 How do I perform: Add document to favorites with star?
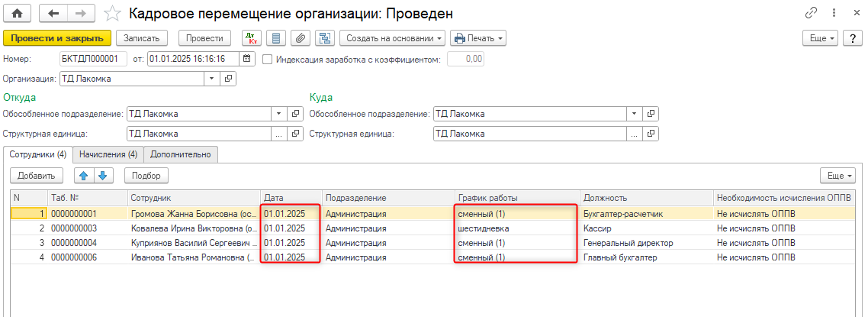(x=112, y=14)
